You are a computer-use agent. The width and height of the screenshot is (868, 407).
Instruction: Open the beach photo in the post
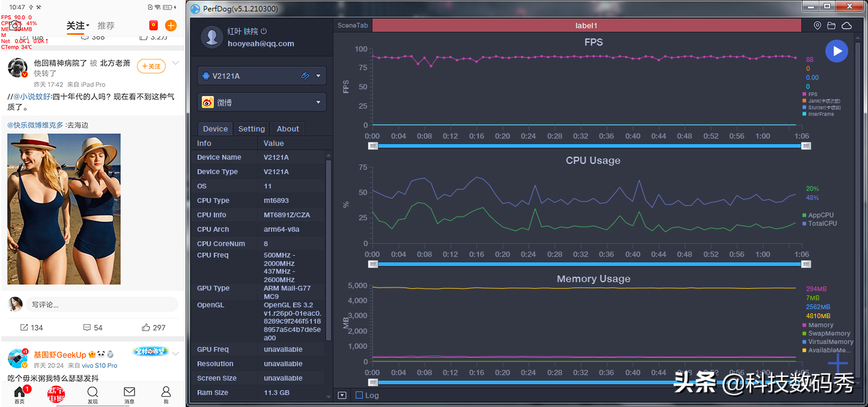tap(64, 209)
